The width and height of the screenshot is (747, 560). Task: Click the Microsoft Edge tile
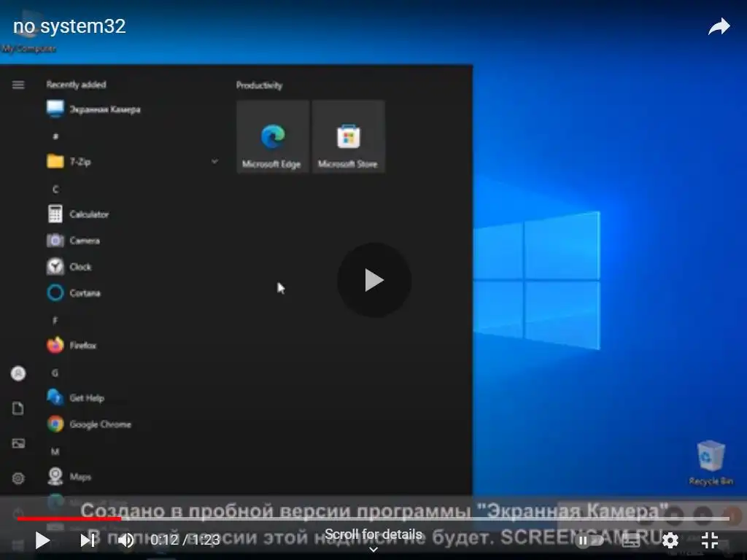(x=273, y=136)
